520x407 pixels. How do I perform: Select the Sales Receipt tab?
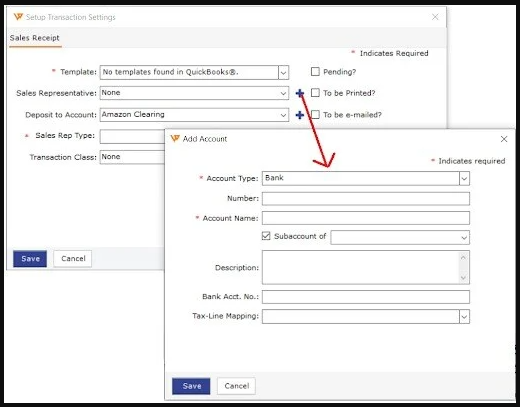pyautogui.click(x=35, y=38)
